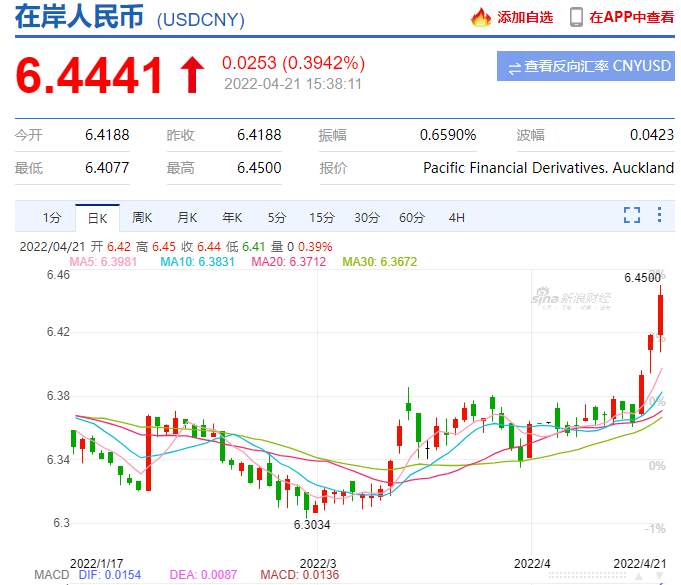Switch to the 年K chart tab
The width and height of the screenshot is (681, 585).
tap(232, 218)
